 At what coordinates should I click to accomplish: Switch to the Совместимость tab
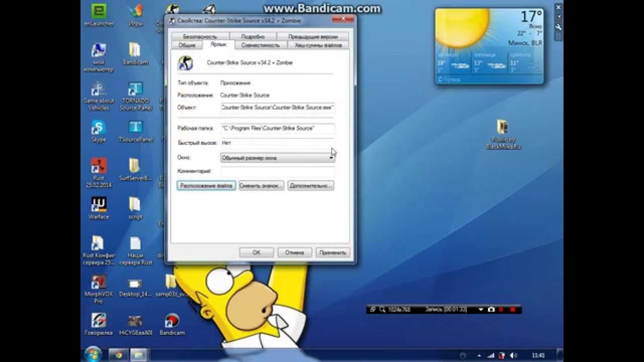point(260,45)
